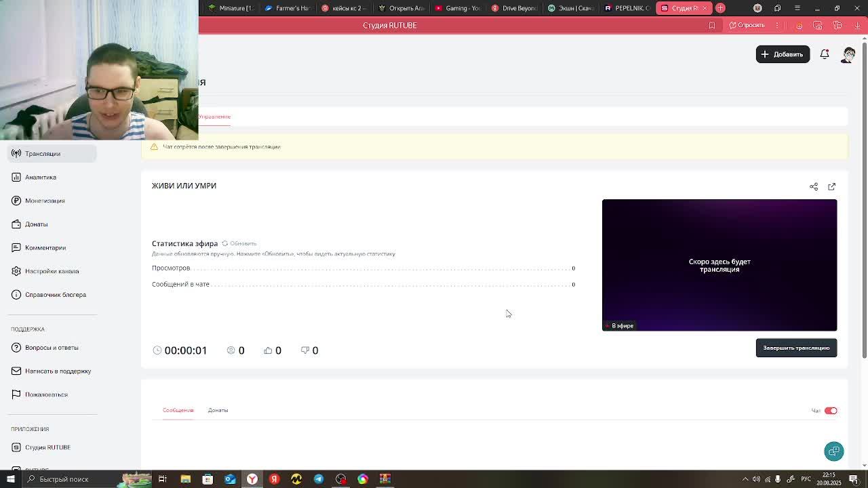868x488 pixels.
Task: Open Настройки канала in the sidebar
Action: point(52,271)
